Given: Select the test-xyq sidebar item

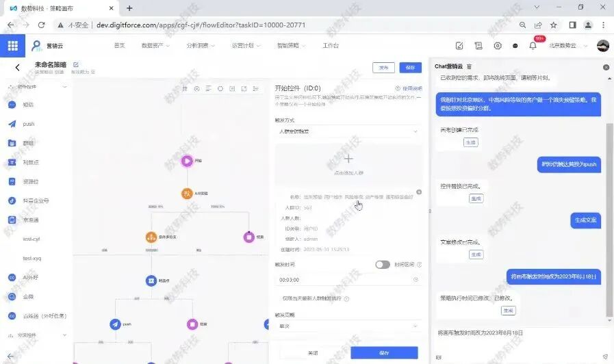Looking at the screenshot, I should [x=32, y=258].
